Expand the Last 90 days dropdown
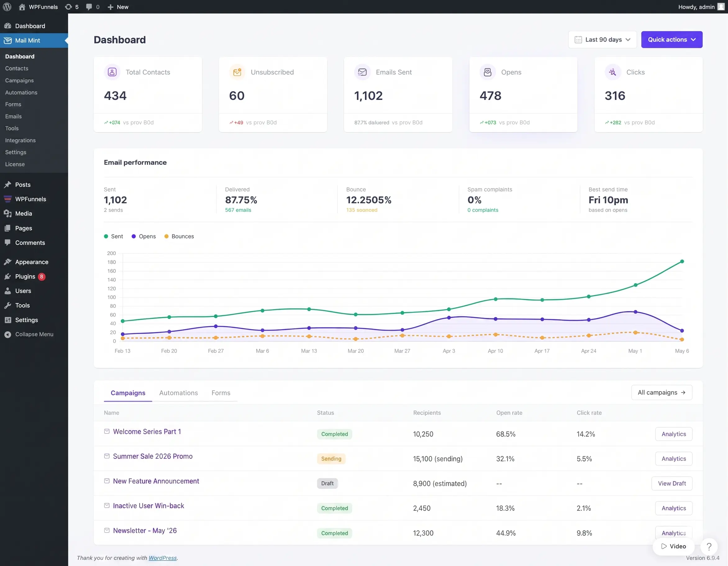Image resolution: width=728 pixels, height=566 pixels. click(x=602, y=40)
